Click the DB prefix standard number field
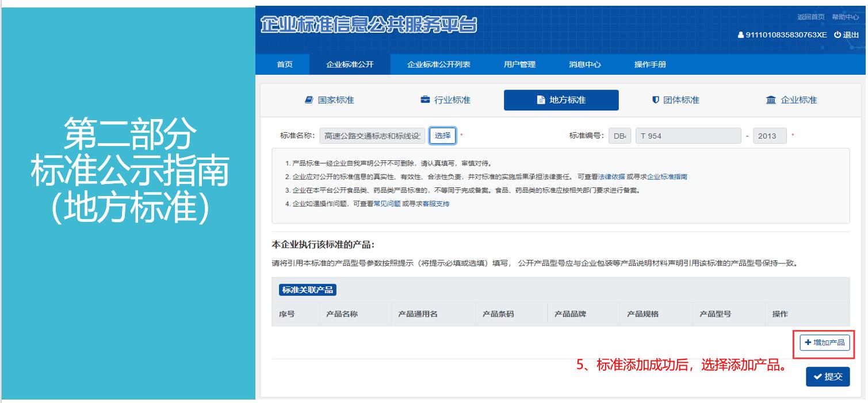 620,136
